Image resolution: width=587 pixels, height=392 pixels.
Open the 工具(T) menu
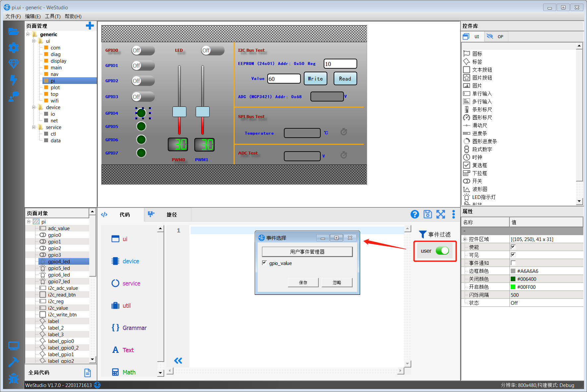52,16
